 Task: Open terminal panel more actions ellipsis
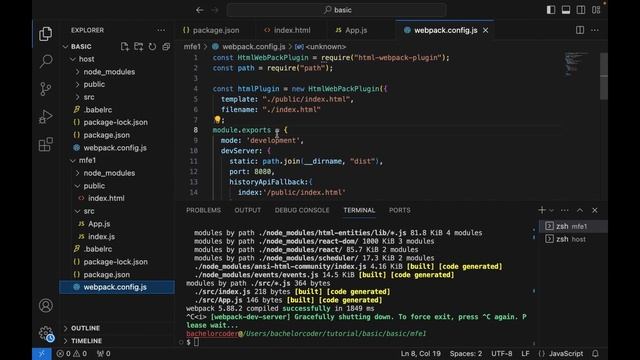tap(564, 210)
